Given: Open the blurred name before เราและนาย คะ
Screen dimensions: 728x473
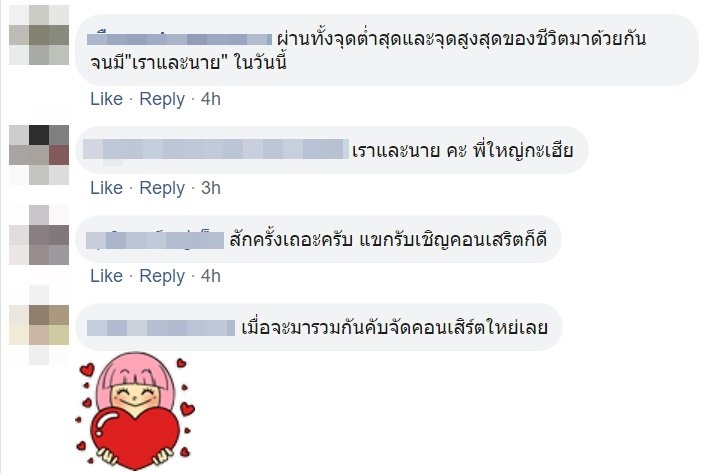Looking at the screenshot, I should tap(216, 149).
